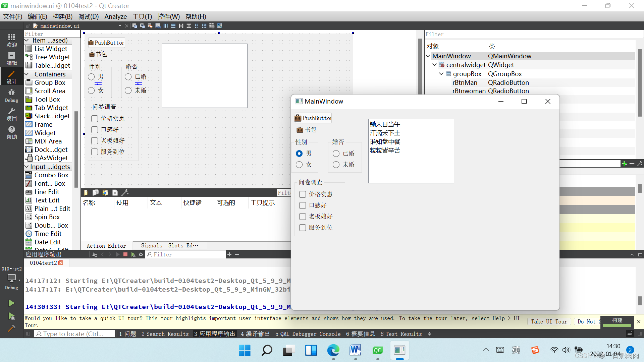The image size is (644, 362).
Task: Click the Take UI Tour button
Action: point(549,321)
